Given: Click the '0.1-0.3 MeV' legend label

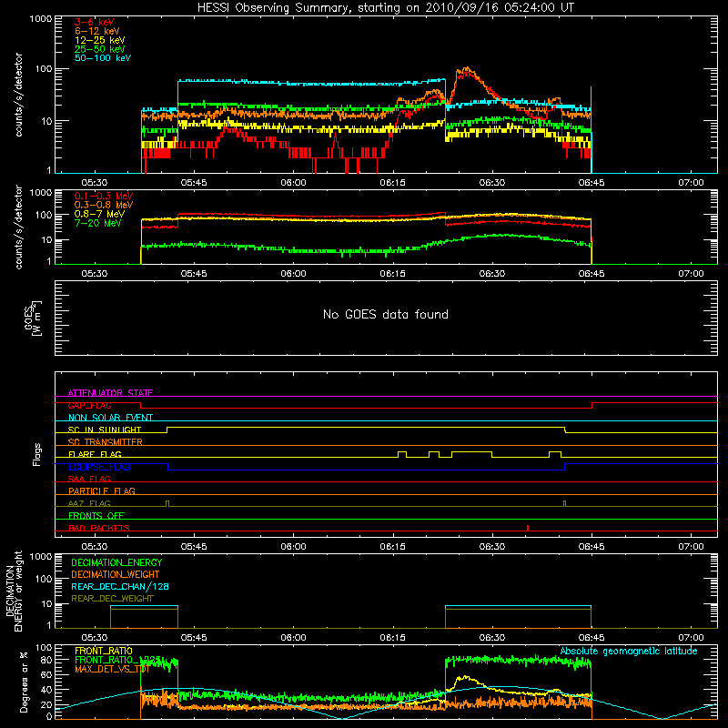Looking at the screenshot, I should coord(104,196).
